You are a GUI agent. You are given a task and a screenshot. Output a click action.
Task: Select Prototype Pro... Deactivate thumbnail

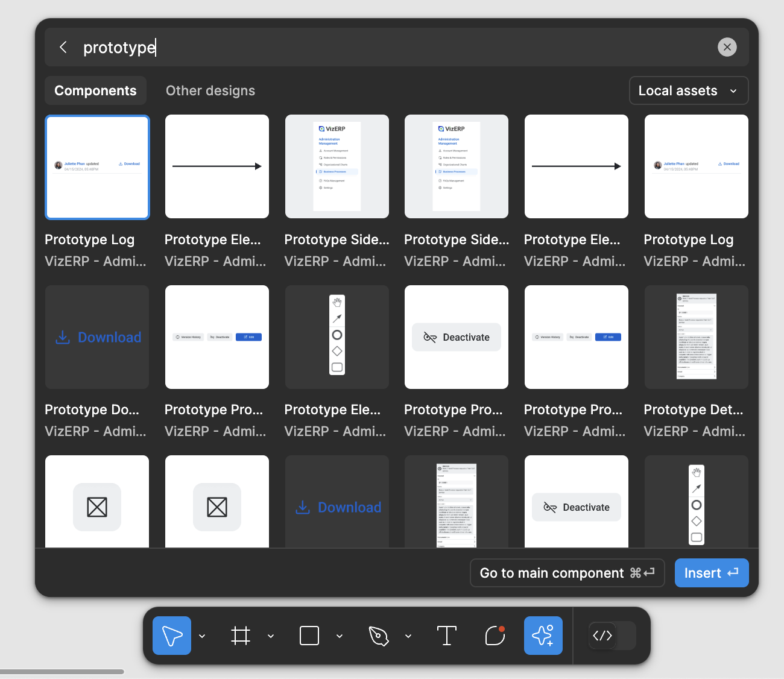(x=457, y=337)
